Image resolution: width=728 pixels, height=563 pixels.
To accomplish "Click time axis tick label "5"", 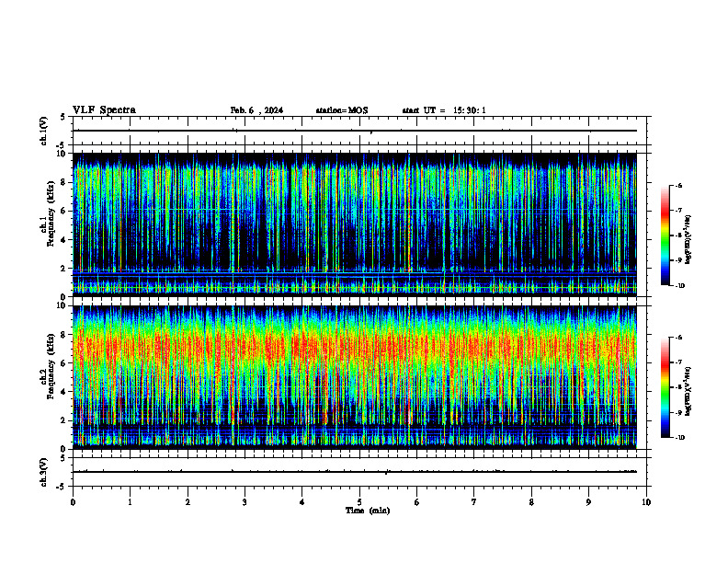I will pos(359,502).
